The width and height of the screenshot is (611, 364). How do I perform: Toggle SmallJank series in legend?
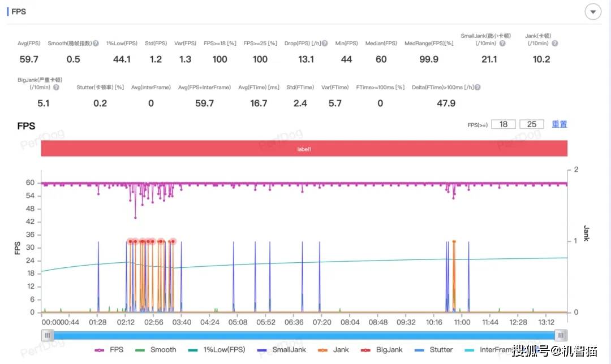pos(281,350)
